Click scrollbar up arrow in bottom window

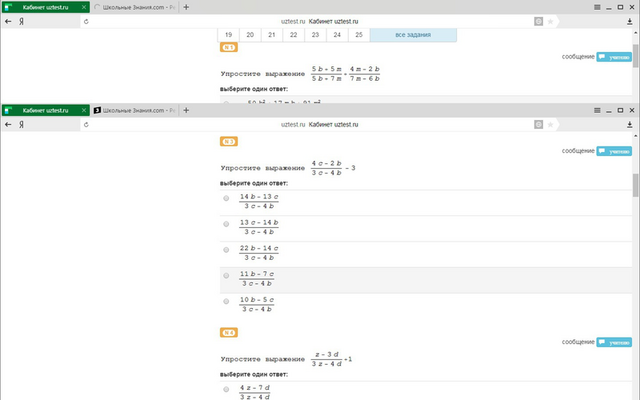click(x=636, y=136)
